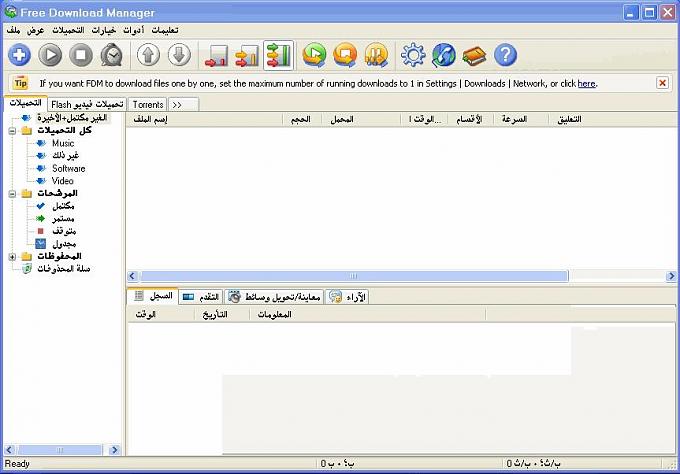Open سلة المحذوفات recycle bin item
680x474 pixels.
pos(63,269)
